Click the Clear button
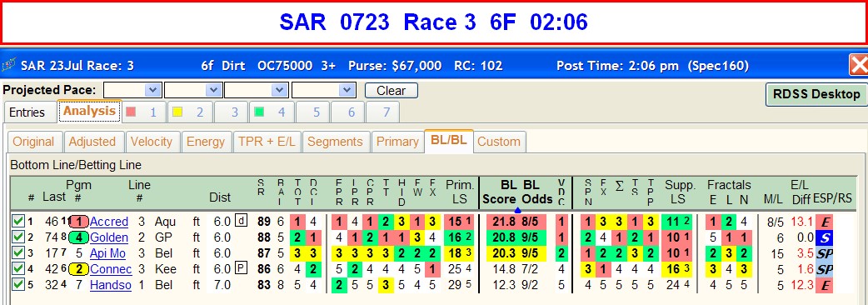The image size is (868, 305). (391, 91)
